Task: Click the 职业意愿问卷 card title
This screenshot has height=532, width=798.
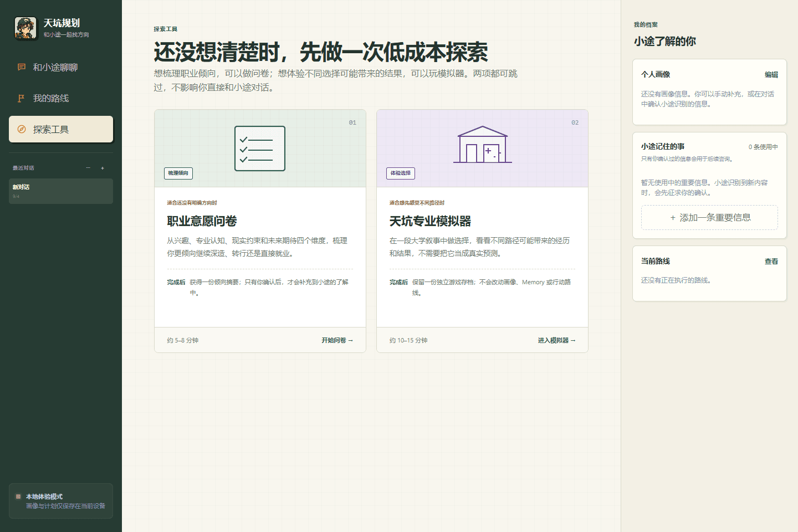Action: 202,221
